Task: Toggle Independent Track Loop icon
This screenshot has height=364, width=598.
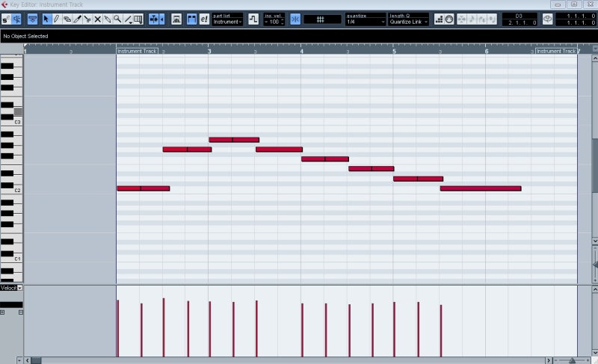Action: point(548,19)
